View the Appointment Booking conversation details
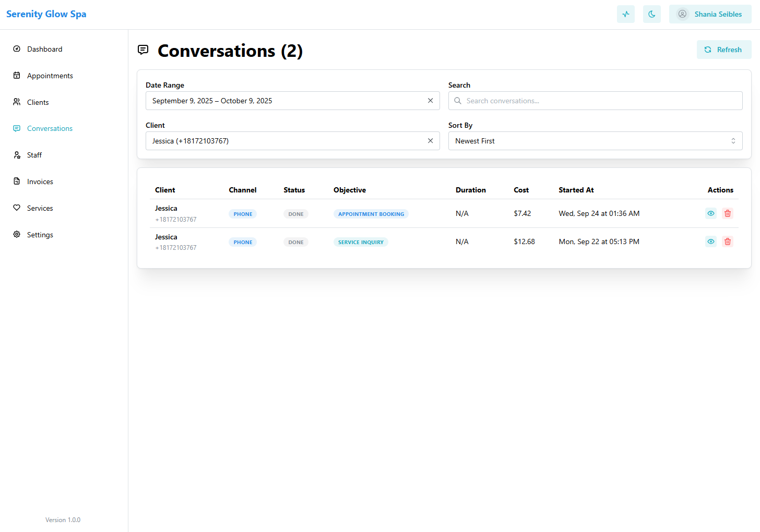The height and width of the screenshot is (532, 760). [710, 213]
